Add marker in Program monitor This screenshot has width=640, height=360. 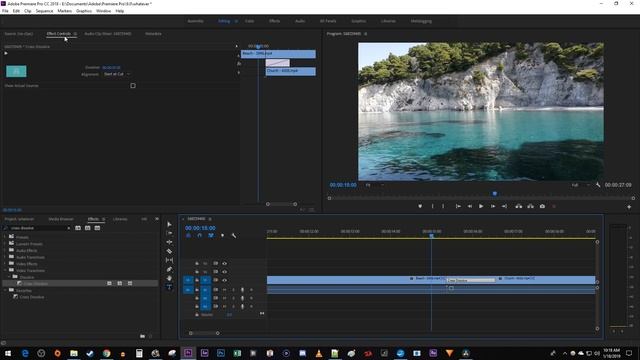pos(420,207)
